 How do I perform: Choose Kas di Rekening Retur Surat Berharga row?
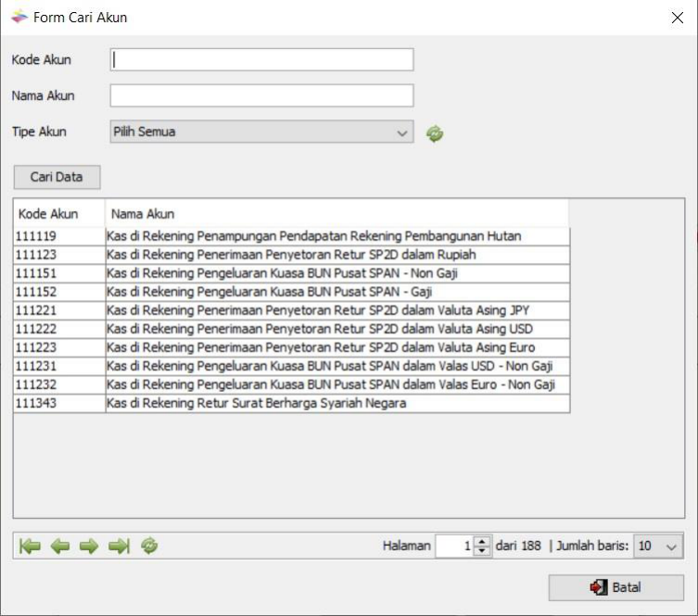pos(257,403)
